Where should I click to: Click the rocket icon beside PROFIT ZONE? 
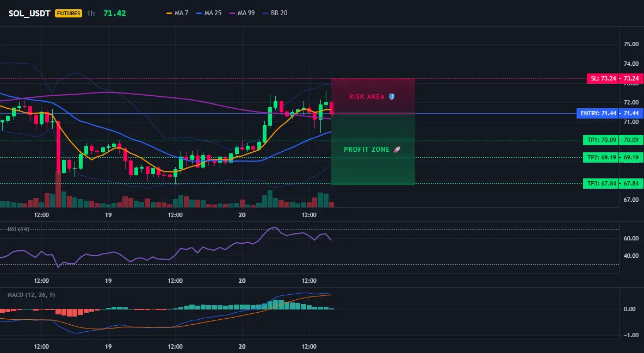tap(397, 150)
